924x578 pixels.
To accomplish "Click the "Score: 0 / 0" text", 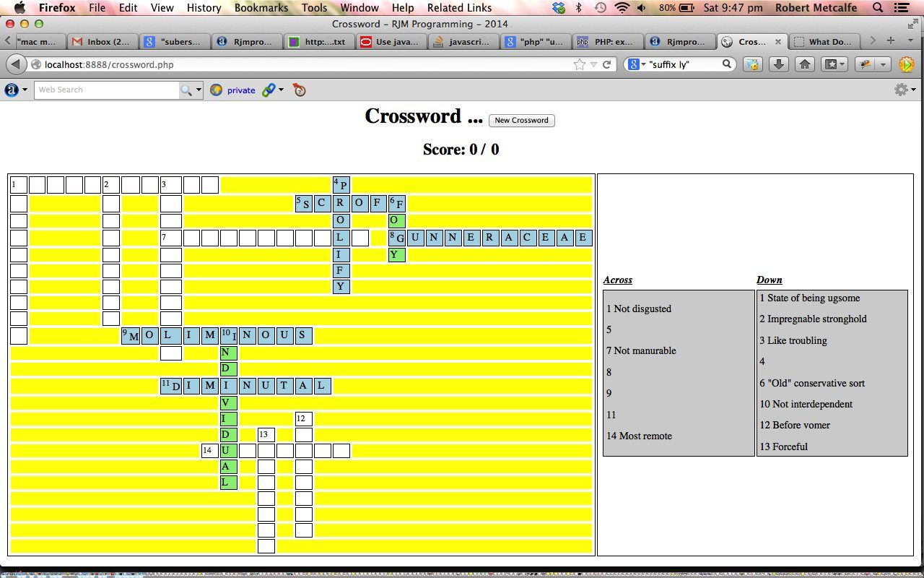I will 461,150.
